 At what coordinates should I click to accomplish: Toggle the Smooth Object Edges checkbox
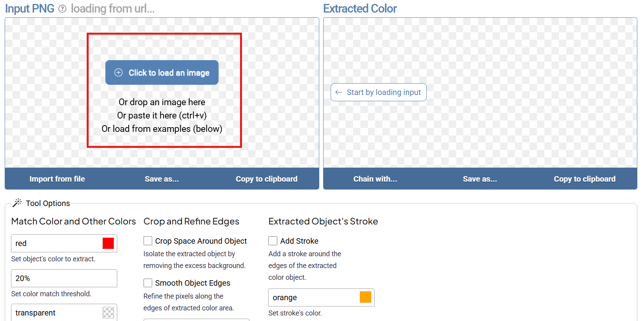(148, 283)
